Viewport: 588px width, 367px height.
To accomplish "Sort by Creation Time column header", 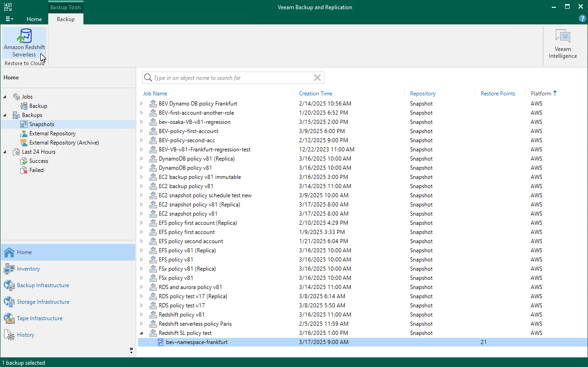I will click(316, 94).
